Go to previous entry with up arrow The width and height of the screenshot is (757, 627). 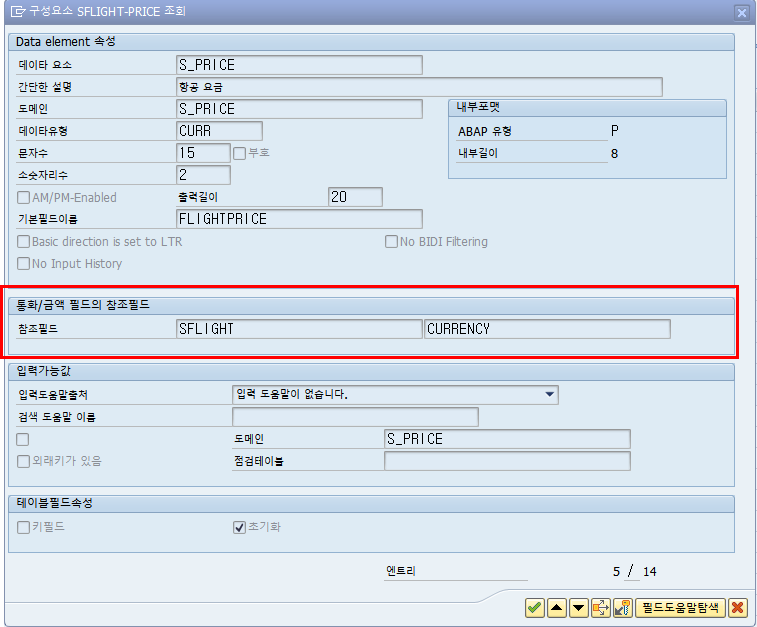coord(557,608)
